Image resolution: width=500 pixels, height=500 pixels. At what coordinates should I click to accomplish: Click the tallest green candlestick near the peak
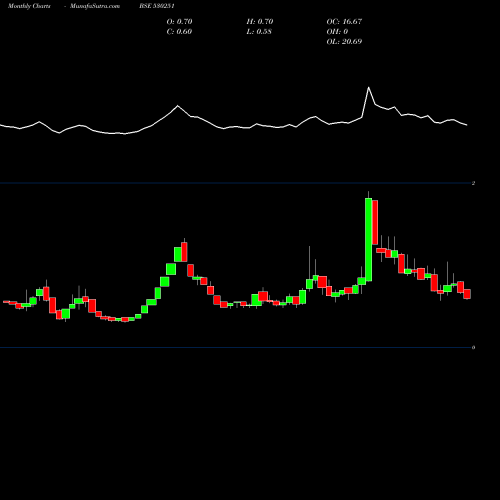pos(368,240)
